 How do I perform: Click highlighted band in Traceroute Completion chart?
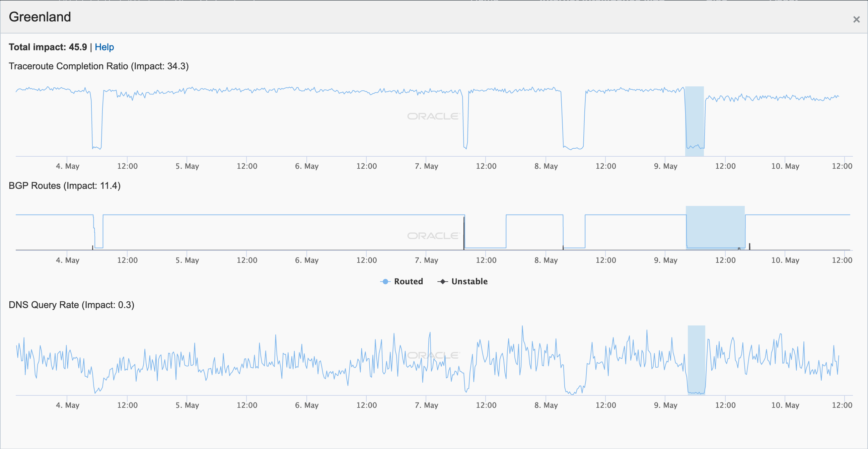[695, 121]
